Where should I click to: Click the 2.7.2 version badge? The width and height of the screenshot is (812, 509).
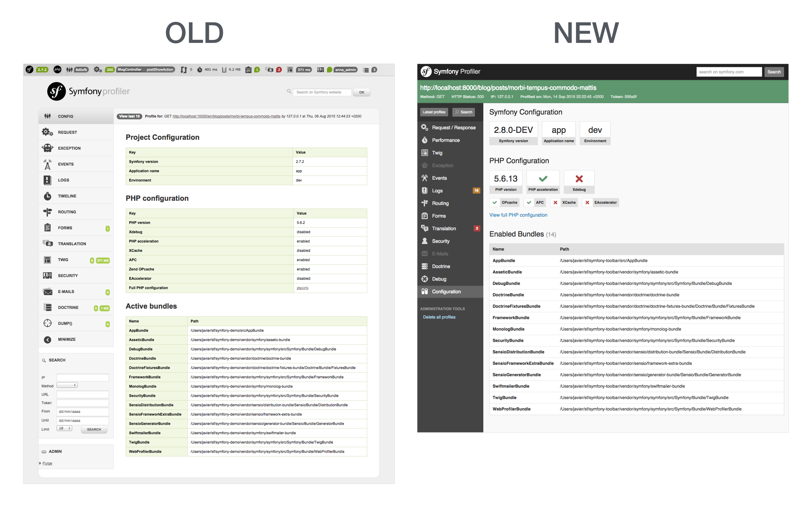tap(42, 70)
